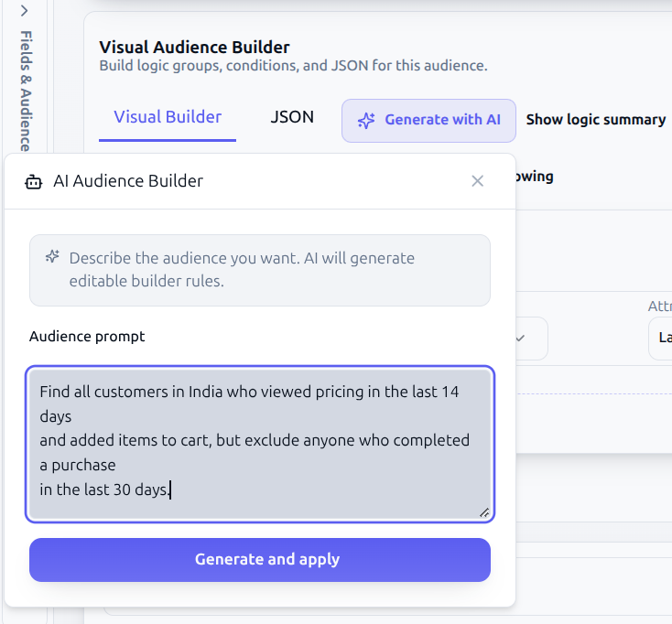Click the Audience prompt label
Viewport: 672px width, 624px height.
(x=87, y=336)
